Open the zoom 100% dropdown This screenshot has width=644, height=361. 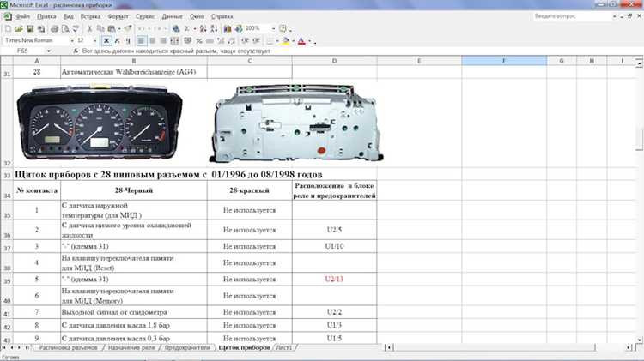[273, 28]
